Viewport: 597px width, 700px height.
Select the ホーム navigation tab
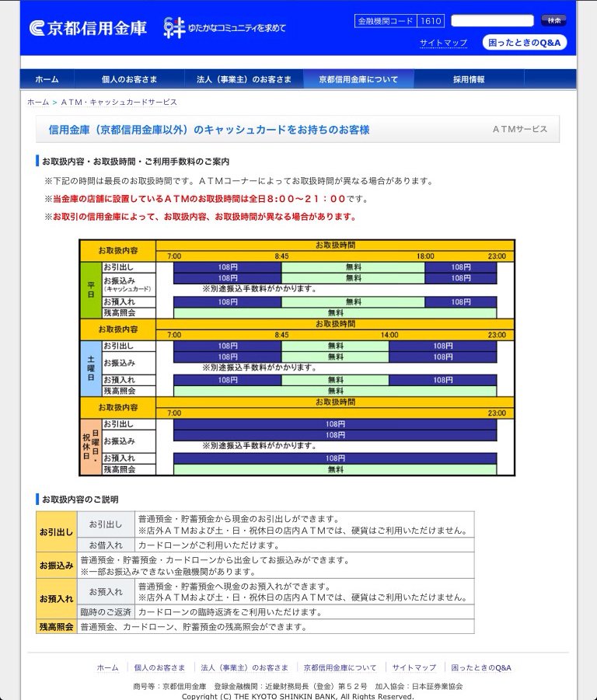pos(47,79)
